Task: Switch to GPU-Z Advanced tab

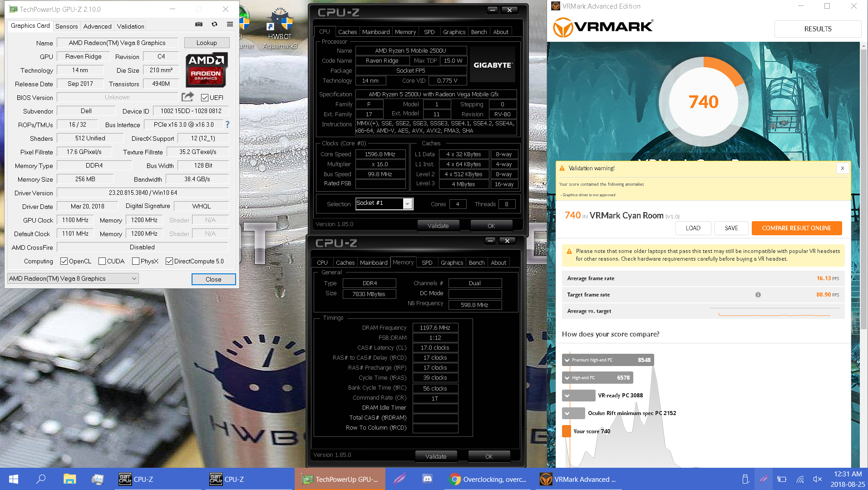Action: coord(97,26)
